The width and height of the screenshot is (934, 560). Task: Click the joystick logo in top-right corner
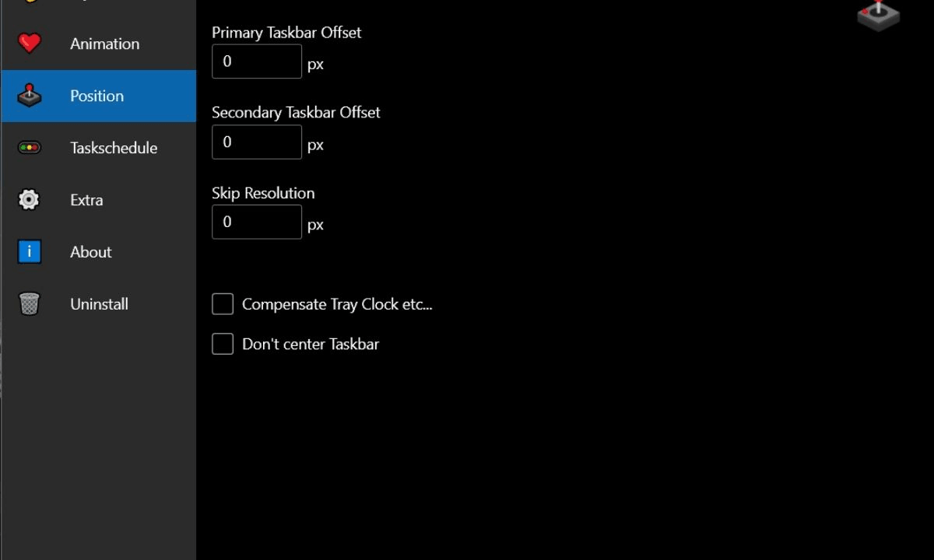878,16
